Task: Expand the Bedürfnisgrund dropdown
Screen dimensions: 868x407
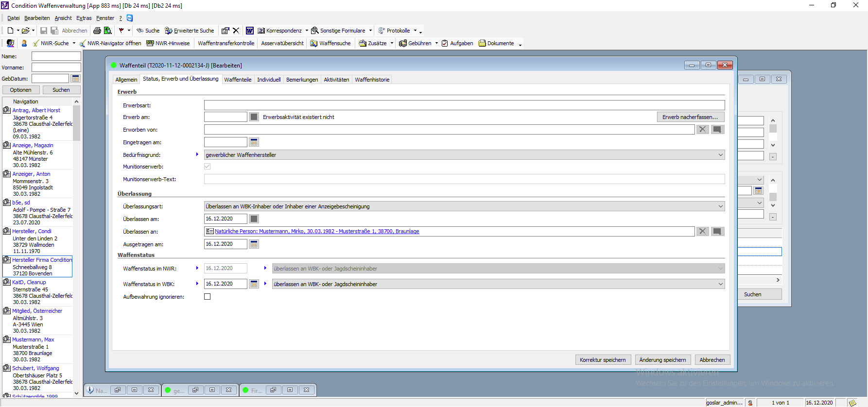Action: click(x=720, y=155)
